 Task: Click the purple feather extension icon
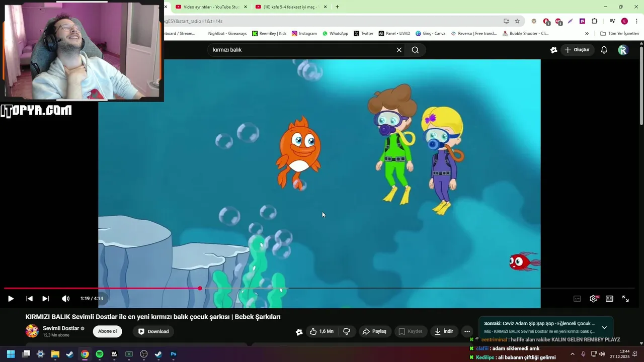click(570, 21)
